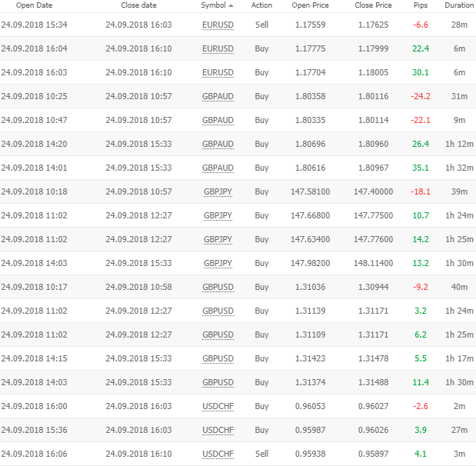The width and height of the screenshot is (476, 466).
Task: Open GBPAUD link with -22.1 pips
Action: 218,120
